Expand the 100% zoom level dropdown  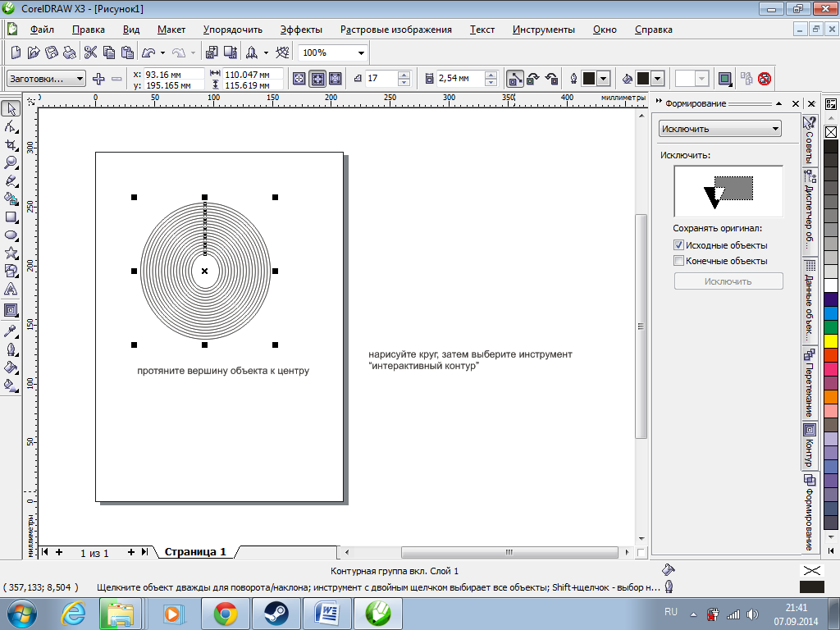pos(361,52)
